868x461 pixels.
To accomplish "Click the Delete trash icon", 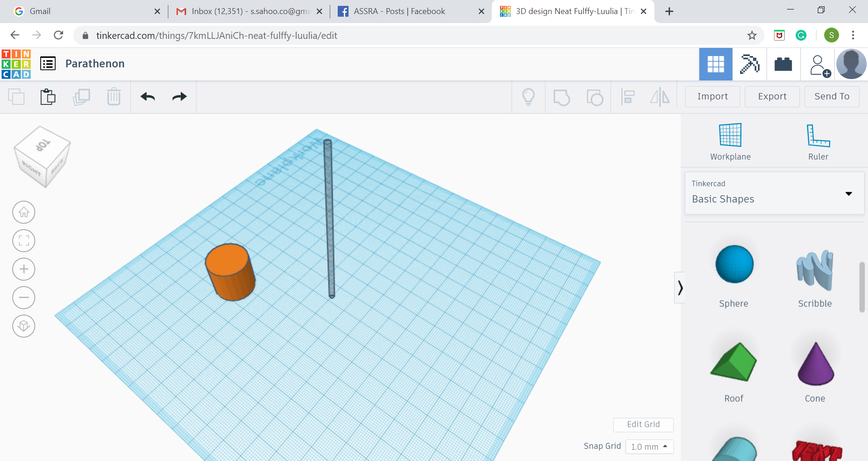I will click(114, 97).
